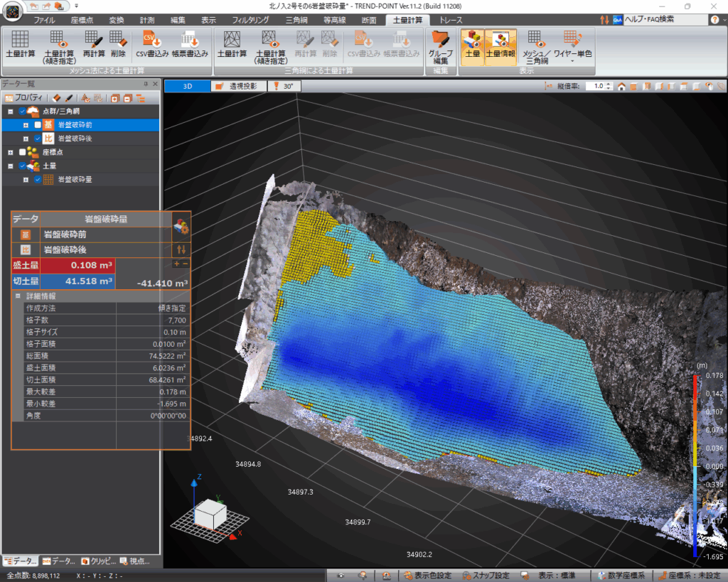Open プロパティ in data list toolbar

(x=23, y=98)
